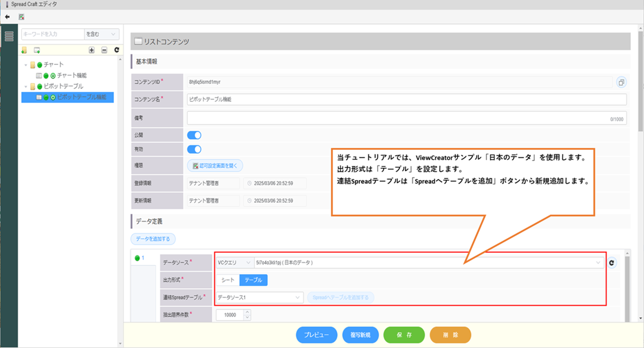
Task: Click the collapse all minus icon in tree toolbar
Action: 104,50
